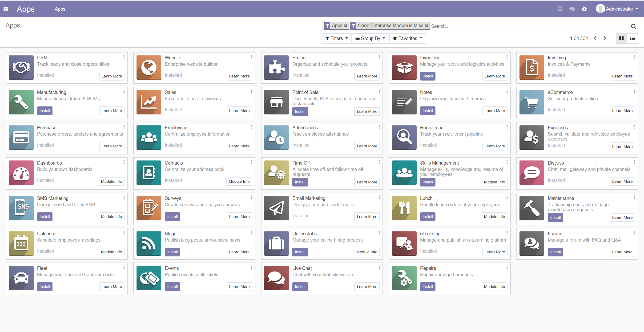Click the gift icon in top bar

point(584,9)
